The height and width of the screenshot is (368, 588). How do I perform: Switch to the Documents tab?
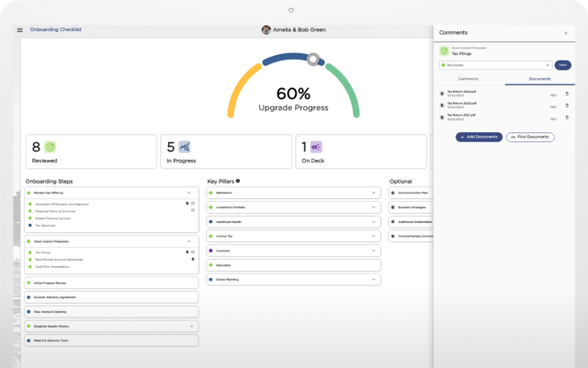pos(539,79)
